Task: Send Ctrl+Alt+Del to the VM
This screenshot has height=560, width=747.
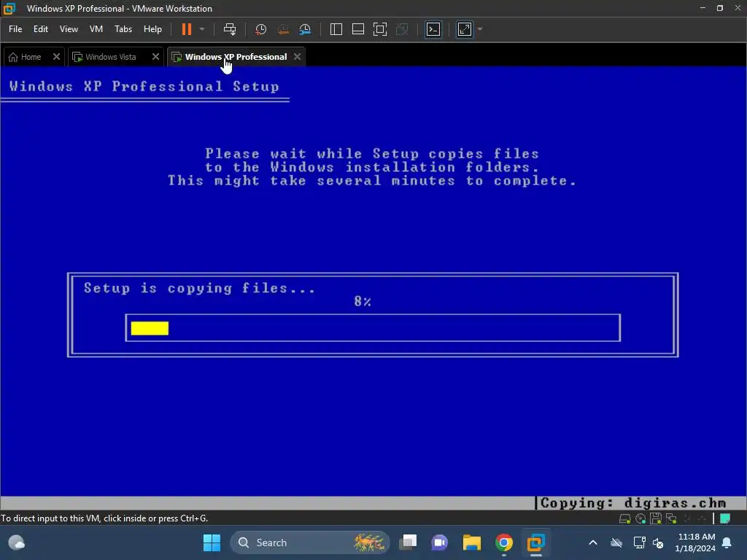Action: 230,29
